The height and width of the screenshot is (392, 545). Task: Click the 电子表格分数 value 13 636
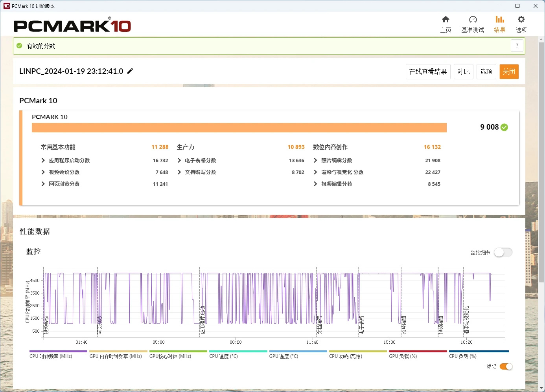296,160
